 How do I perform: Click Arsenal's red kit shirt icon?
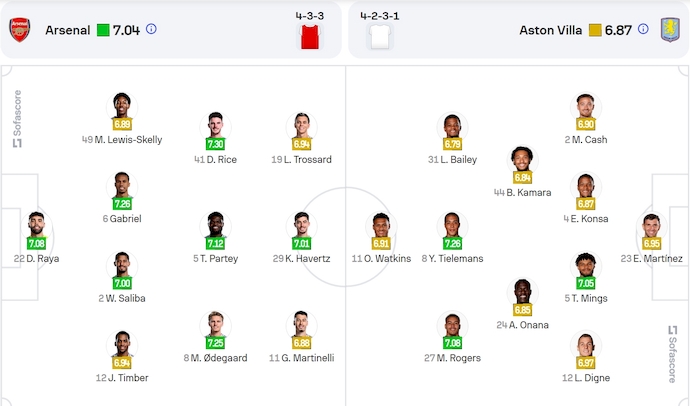[311, 37]
